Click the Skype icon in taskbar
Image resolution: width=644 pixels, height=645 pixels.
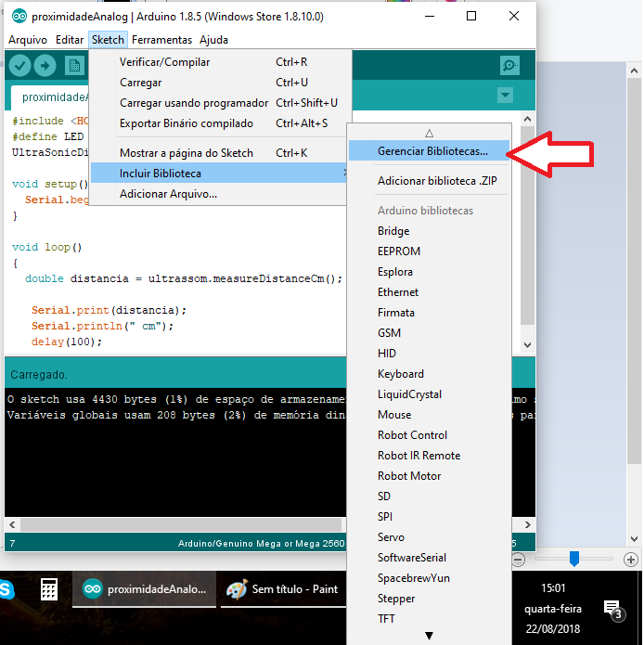6,589
